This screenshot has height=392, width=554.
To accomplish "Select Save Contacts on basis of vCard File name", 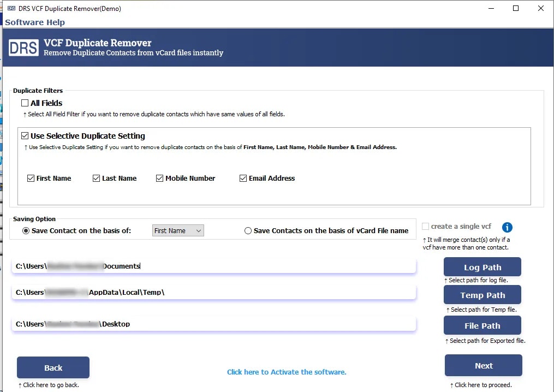I will pos(248,231).
